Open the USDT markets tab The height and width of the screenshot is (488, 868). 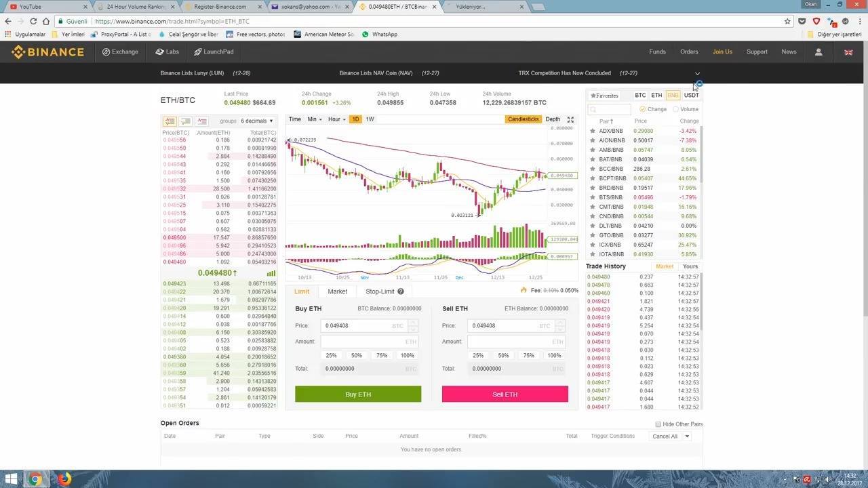(691, 96)
